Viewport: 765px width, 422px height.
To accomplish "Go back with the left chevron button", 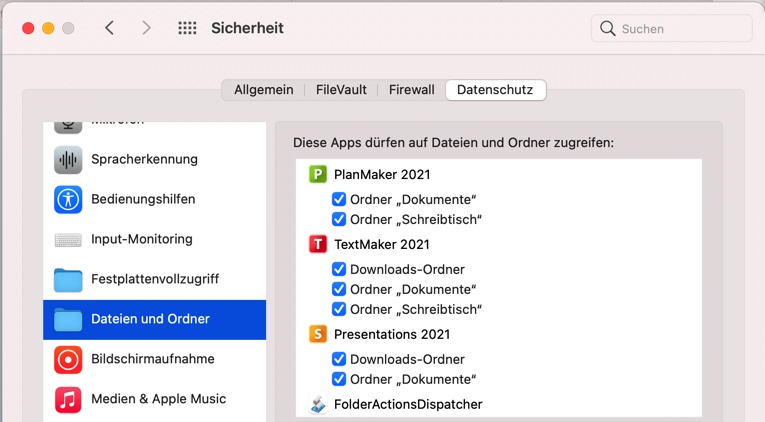I will [110, 28].
